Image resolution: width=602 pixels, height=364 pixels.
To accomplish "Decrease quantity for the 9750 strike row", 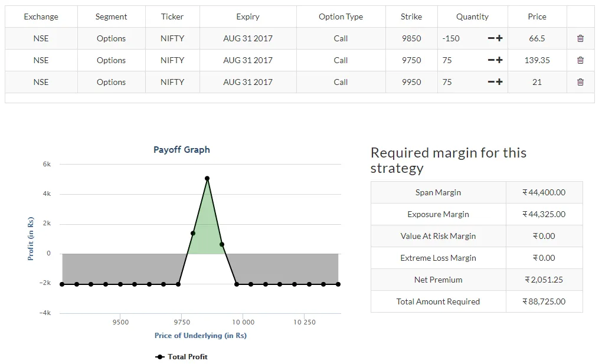I will click(x=492, y=60).
